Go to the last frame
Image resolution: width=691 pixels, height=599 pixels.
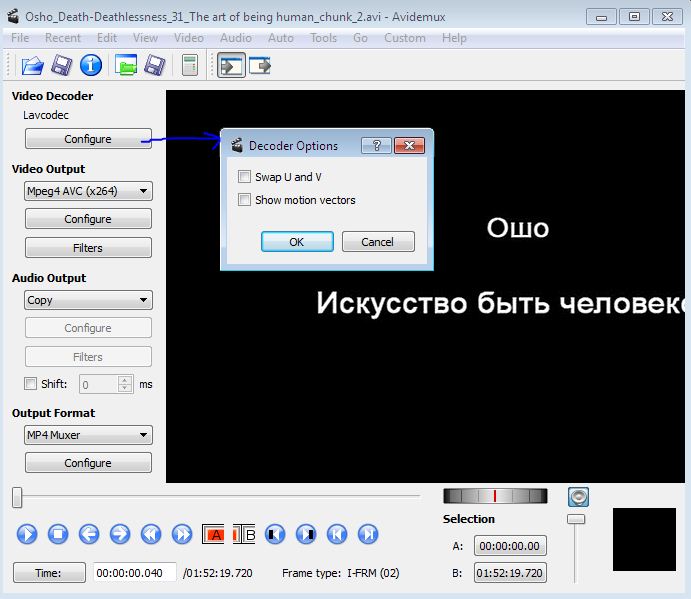click(x=368, y=534)
